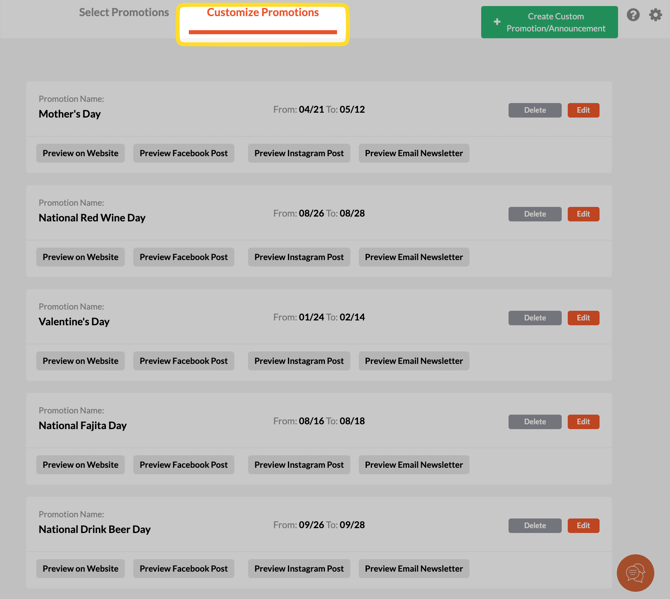Image resolution: width=670 pixels, height=599 pixels.
Task: Preview Facebook Post for National Red Wine Day
Action: click(184, 257)
